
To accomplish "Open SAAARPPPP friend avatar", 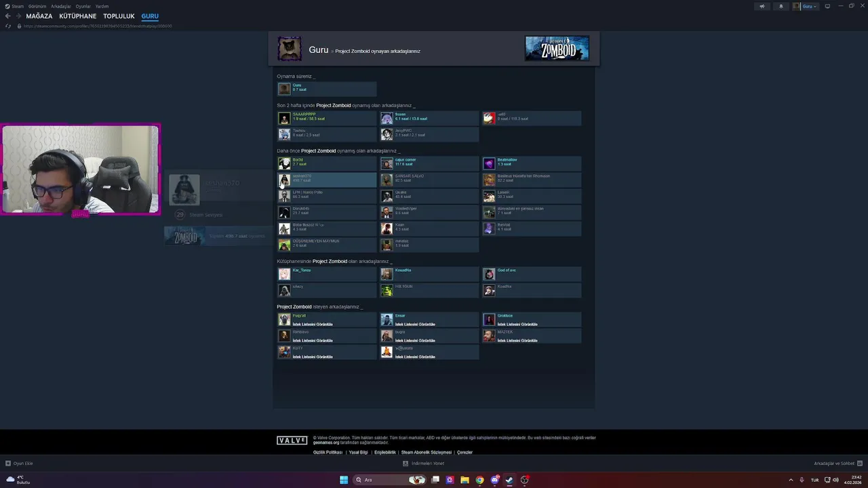I will pyautogui.click(x=284, y=119).
